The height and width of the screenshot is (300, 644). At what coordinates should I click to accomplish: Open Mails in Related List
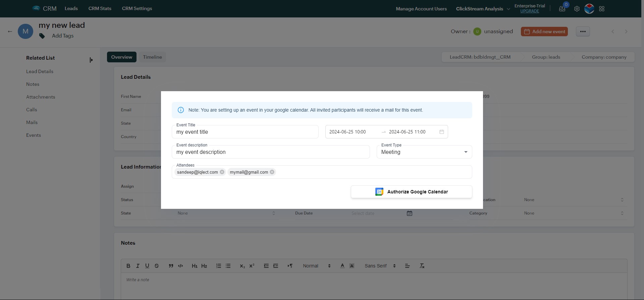[x=32, y=122]
